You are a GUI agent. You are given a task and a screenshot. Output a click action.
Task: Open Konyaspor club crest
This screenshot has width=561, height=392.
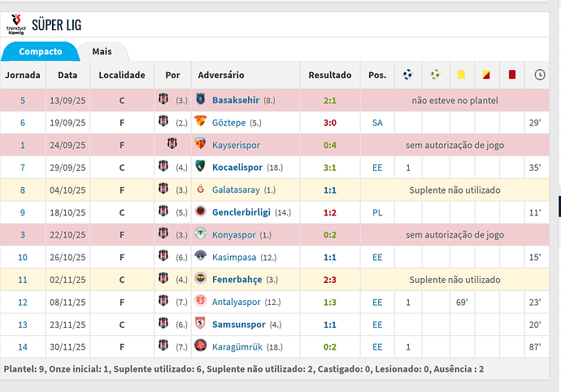point(201,233)
